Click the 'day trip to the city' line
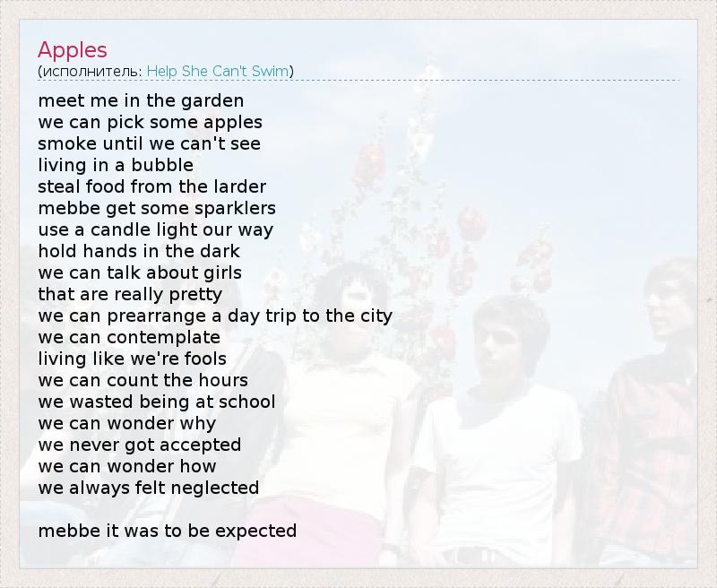Image resolution: width=717 pixels, height=588 pixels. tap(215, 316)
